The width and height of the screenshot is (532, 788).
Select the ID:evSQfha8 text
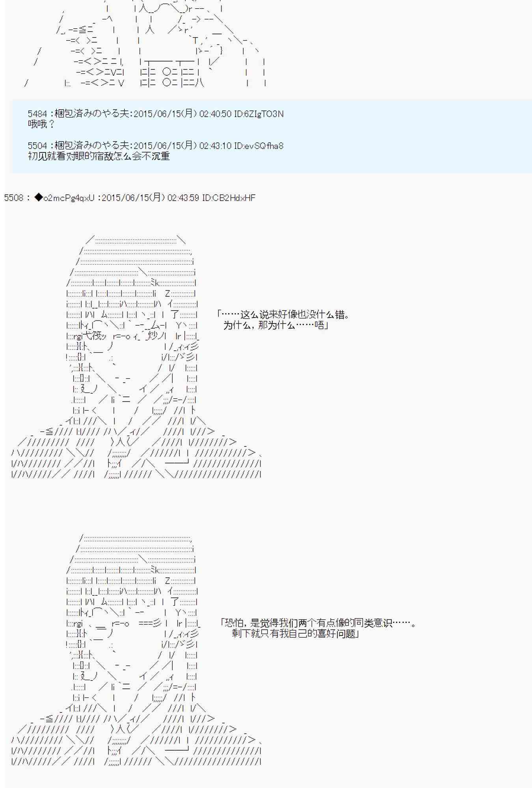(x=259, y=146)
